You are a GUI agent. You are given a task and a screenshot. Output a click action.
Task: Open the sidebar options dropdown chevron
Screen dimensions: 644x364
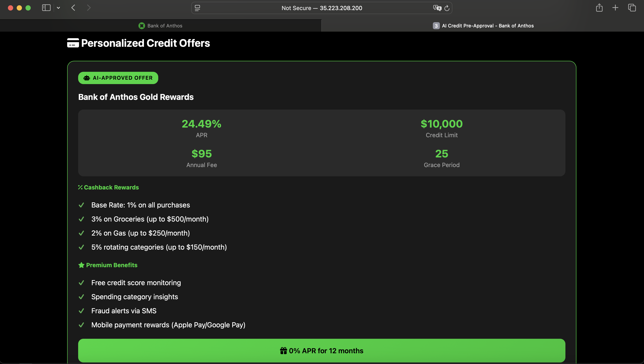click(x=58, y=8)
